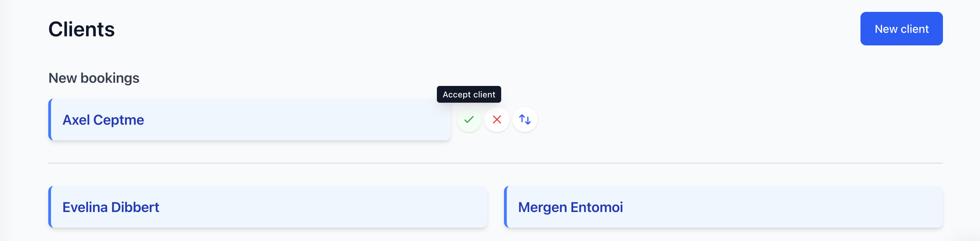
Task: Approve the pending booking with the check icon
Action: pyautogui.click(x=469, y=120)
